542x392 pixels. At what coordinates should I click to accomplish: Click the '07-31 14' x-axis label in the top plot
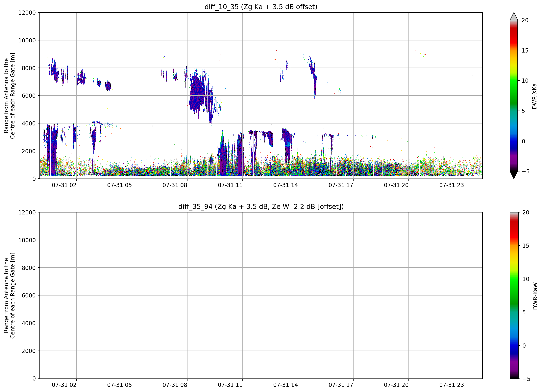tap(285, 185)
